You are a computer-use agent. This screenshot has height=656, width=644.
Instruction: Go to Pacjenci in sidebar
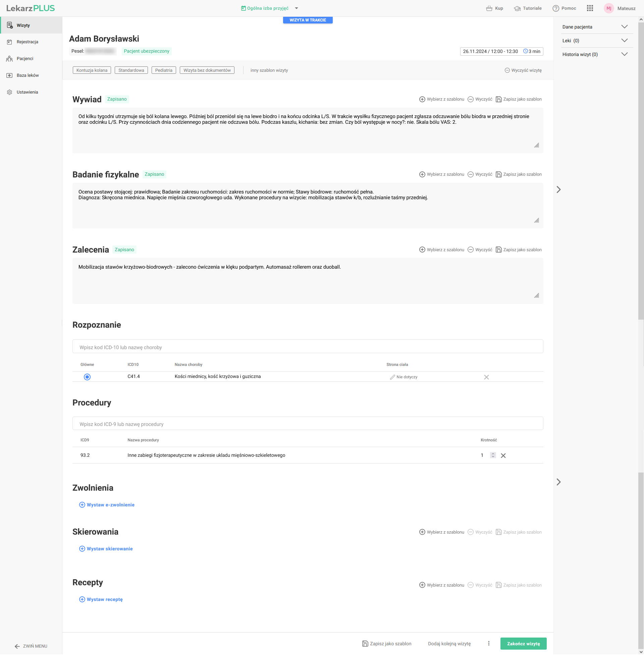pos(25,58)
